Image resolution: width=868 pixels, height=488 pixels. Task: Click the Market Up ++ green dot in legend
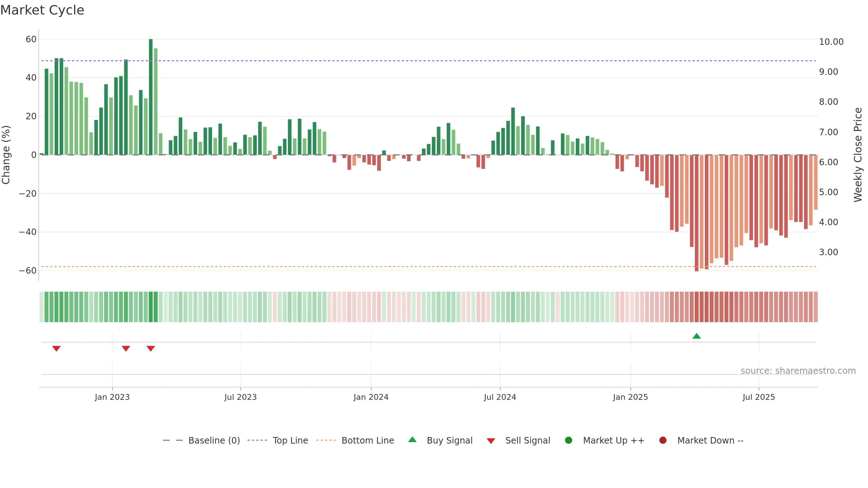tap(569, 440)
